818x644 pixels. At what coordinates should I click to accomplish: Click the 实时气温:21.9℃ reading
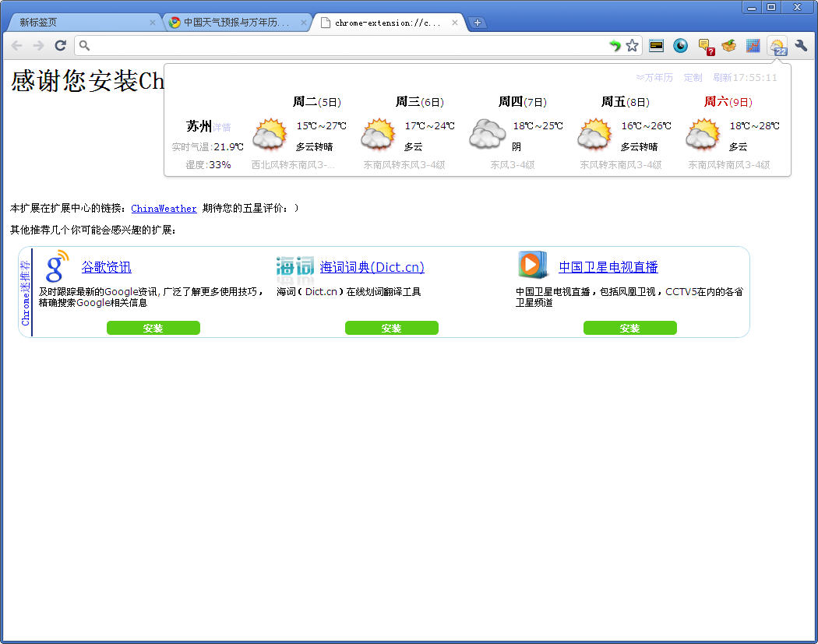[x=208, y=147]
